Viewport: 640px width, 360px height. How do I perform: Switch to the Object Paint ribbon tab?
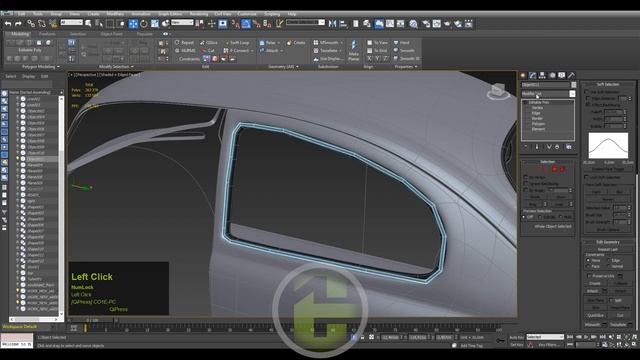pos(111,34)
